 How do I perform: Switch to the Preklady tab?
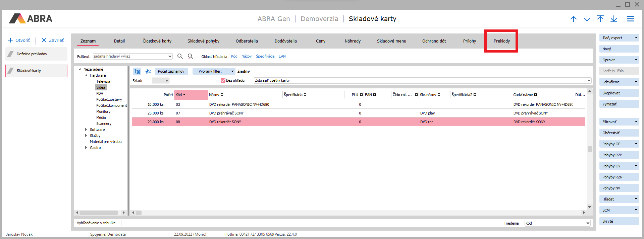coord(501,41)
